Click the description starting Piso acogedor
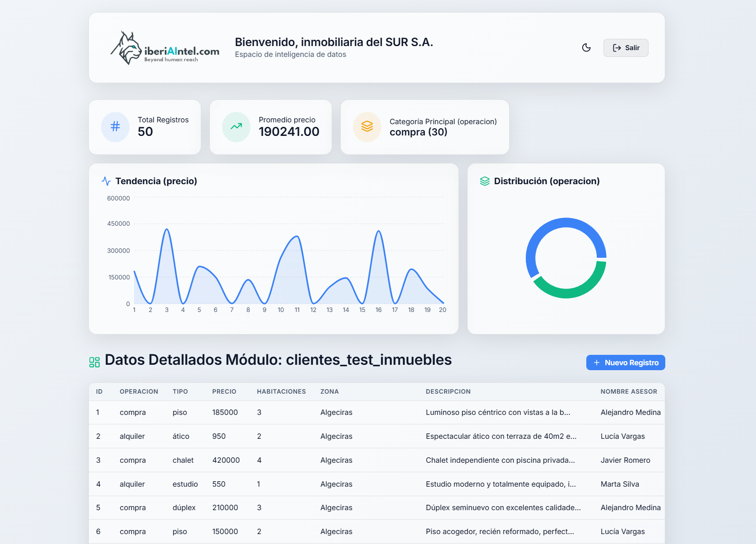This screenshot has width=756, height=544. point(500,531)
